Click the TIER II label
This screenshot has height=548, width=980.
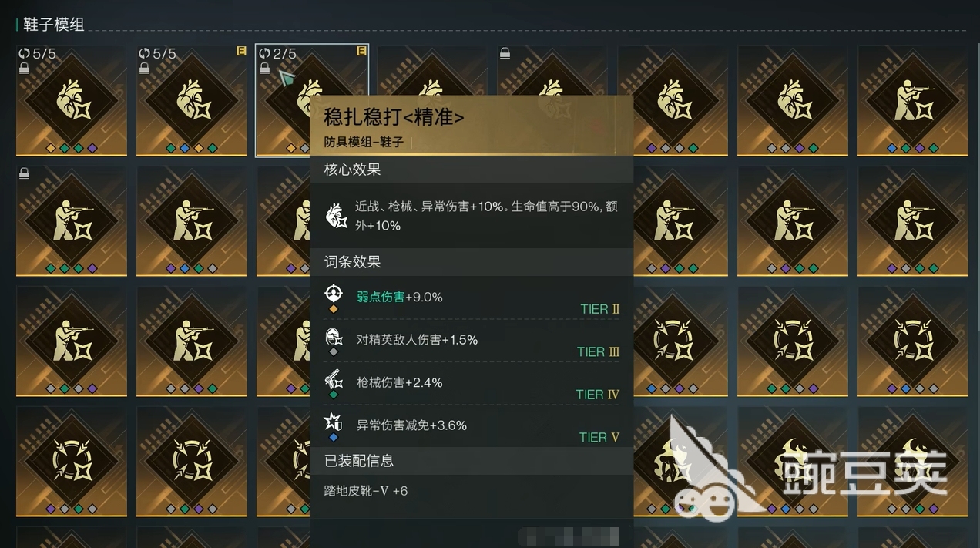(600, 309)
